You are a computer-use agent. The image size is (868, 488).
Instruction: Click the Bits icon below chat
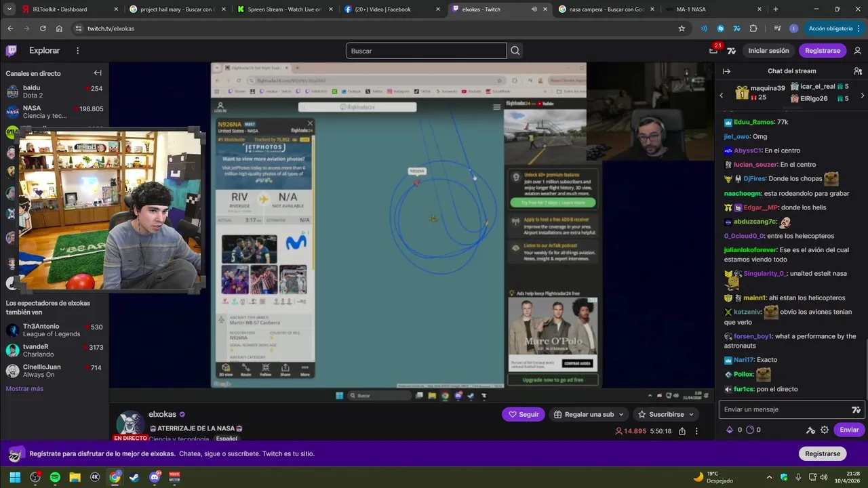point(730,430)
